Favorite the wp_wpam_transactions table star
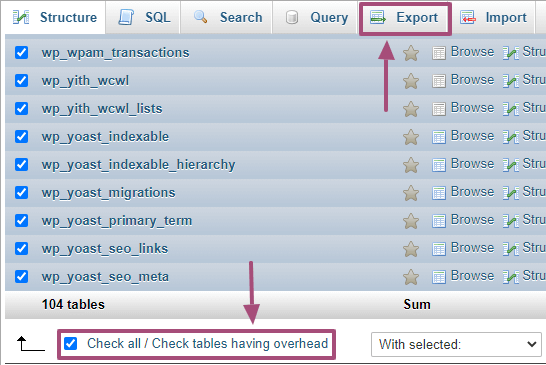 point(411,53)
